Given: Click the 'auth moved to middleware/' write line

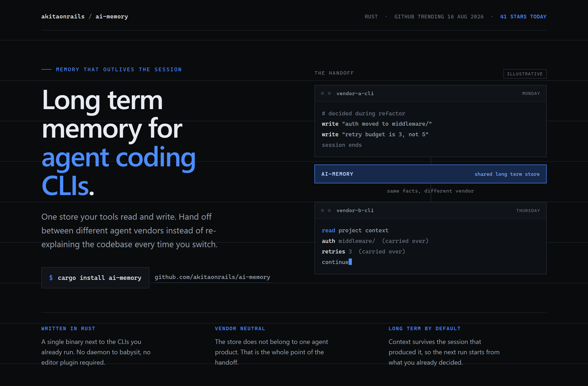Looking at the screenshot, I should [376, 124].
